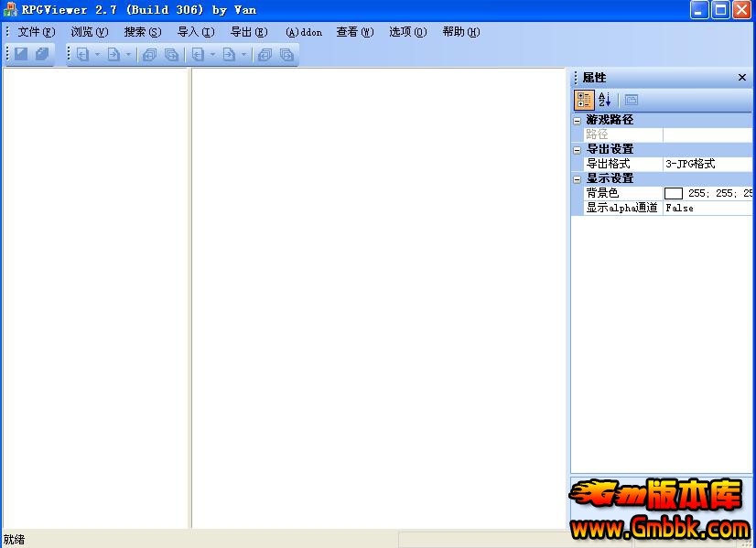This screenshot has width=756, height=548.
Task: Change the 背景色 white color swatch
Action: [x=675, y=192]
